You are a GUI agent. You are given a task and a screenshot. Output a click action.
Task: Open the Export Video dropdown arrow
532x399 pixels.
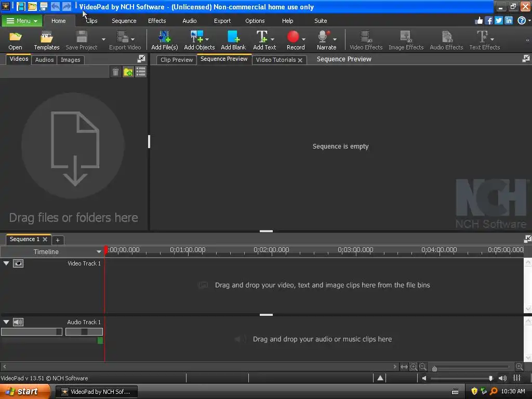(132, 39)
